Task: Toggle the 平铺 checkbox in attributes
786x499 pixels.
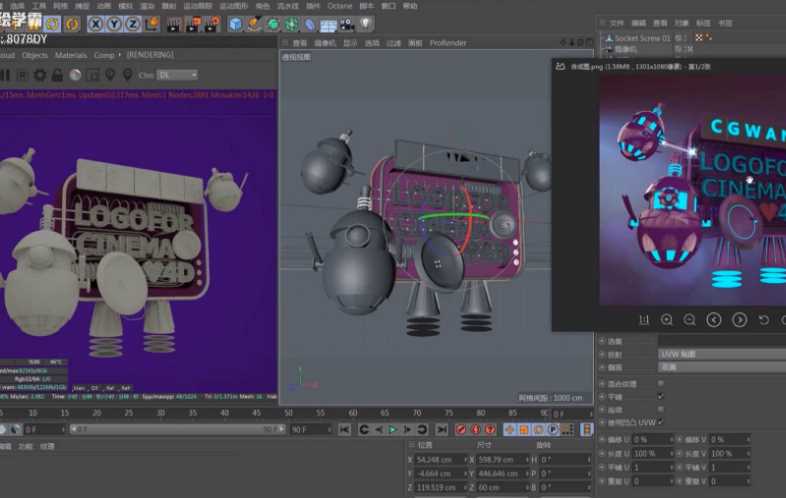Action: click(660, 396)
